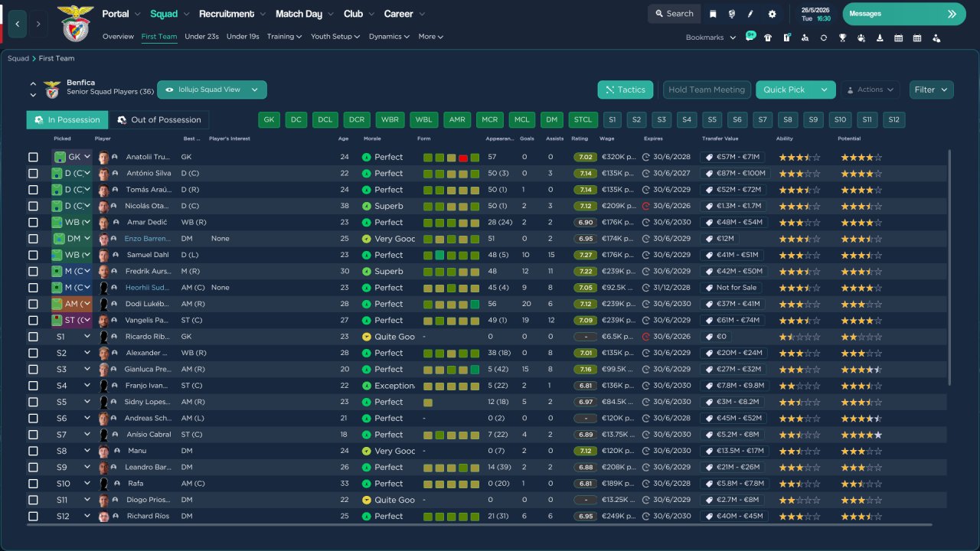980x551 pixels.
Task: Click the bookmark icon beside Search
Action: pyautogui.click(x=713, y=14)
